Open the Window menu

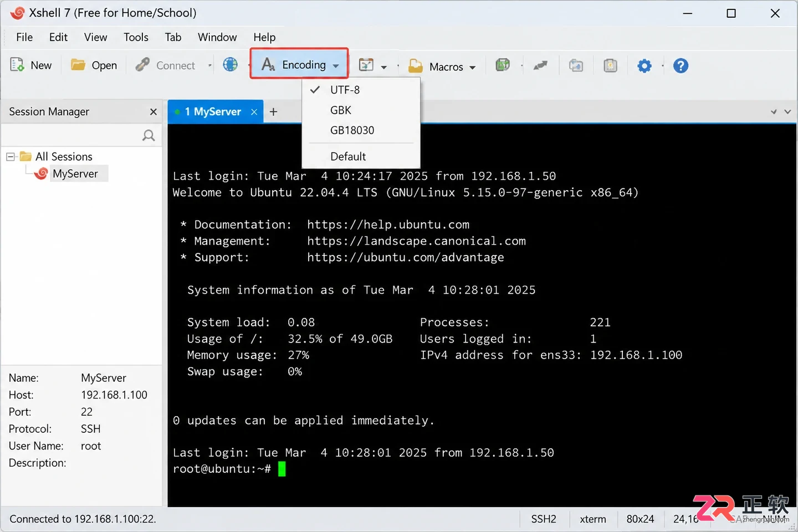click(217, 37)
